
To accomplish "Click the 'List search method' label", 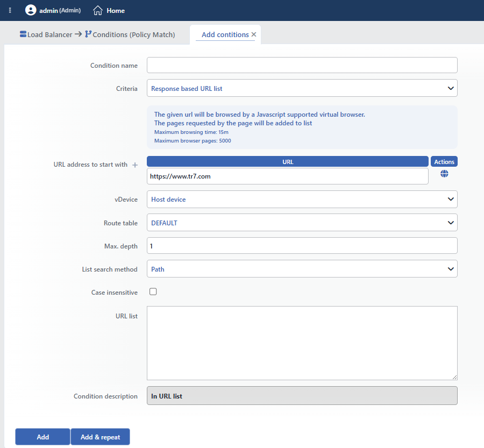I will click(x=110, y=269).
